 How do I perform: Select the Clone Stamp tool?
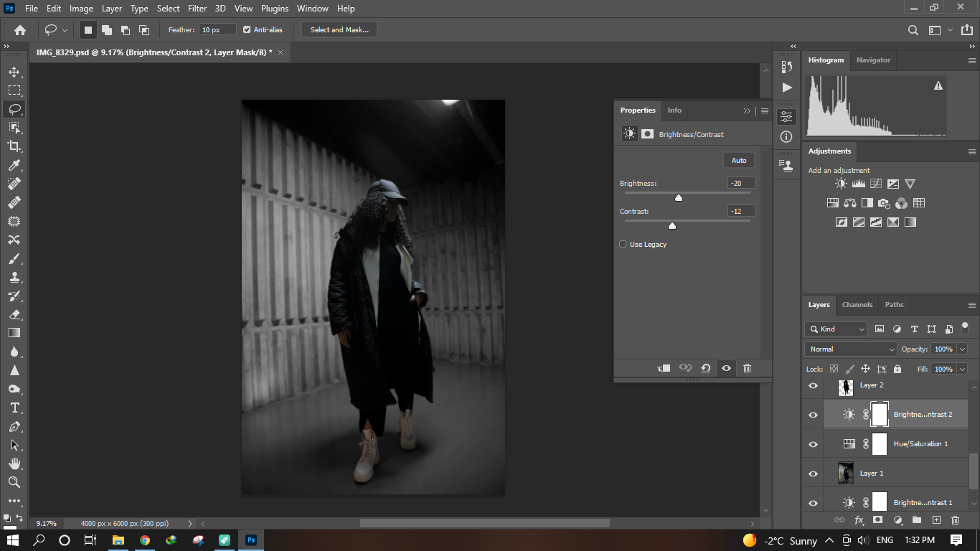(x=14, y=277)
